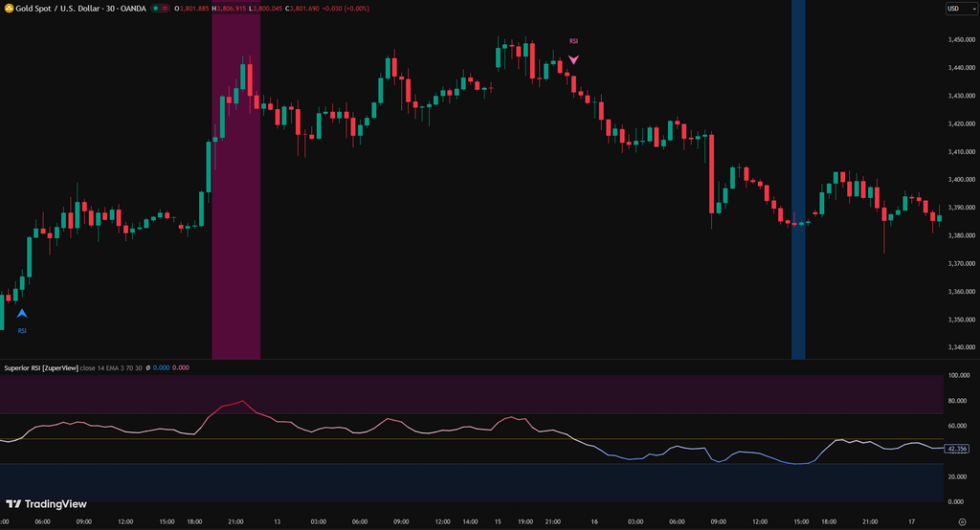The height and width of the screenshot is (530, 980).
Task: Click the blue RSI buy arrow marker
Action: click(x=21, y=313)
